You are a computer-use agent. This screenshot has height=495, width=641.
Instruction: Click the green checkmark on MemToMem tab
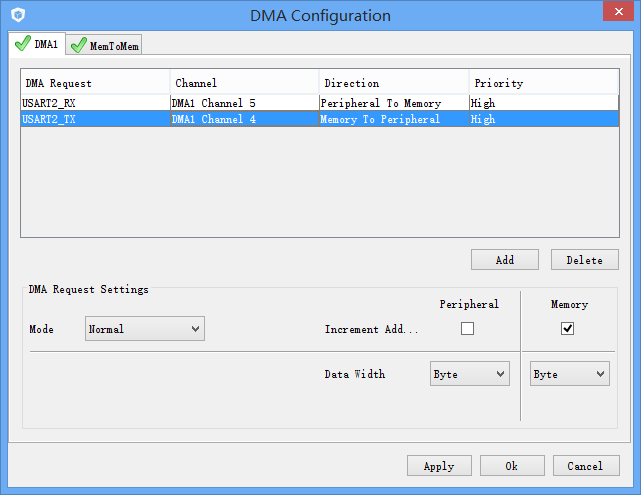point(79,46)
